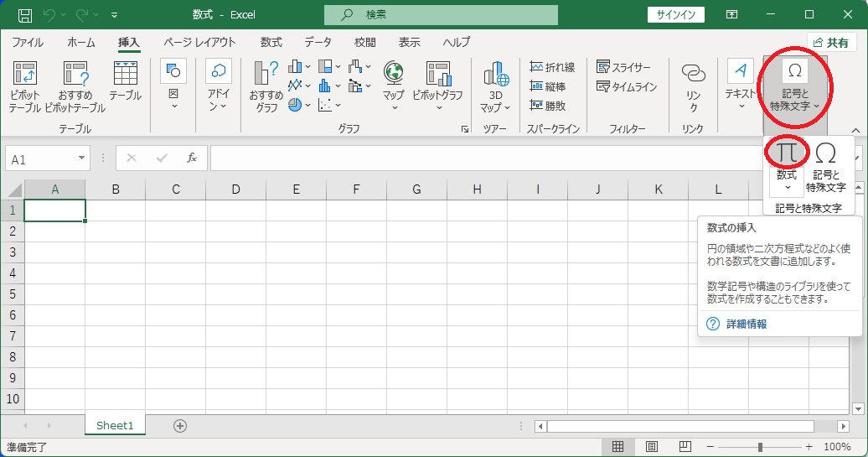This screenshot has height=457, width=868.
Task: Open the File (ファイル) tab
Action: point(27,43)
